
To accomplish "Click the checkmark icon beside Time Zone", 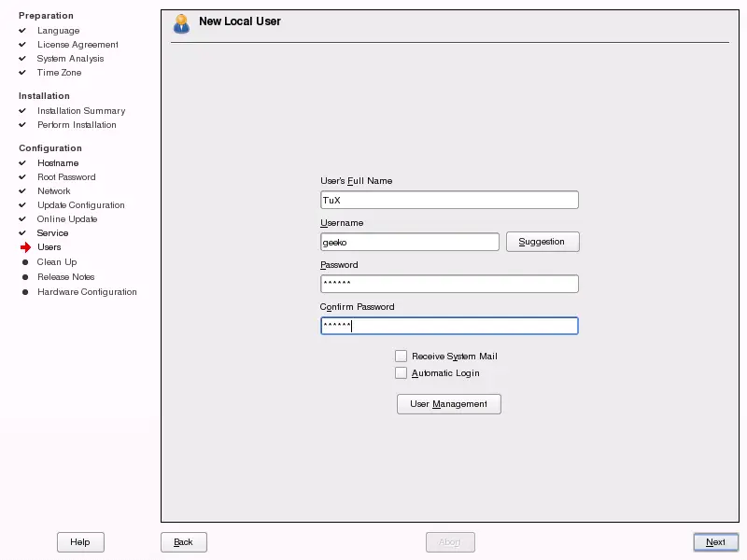I will click(22, 73).
